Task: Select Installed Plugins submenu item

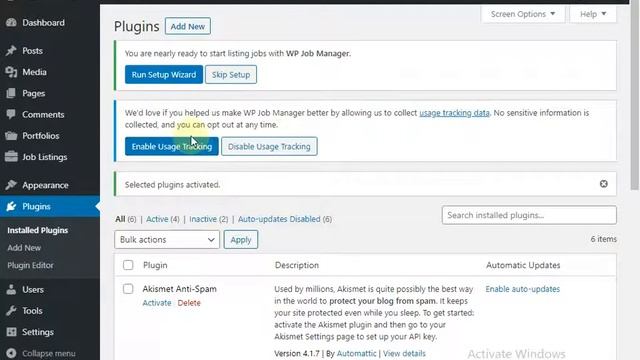Action: pos(38,230)
